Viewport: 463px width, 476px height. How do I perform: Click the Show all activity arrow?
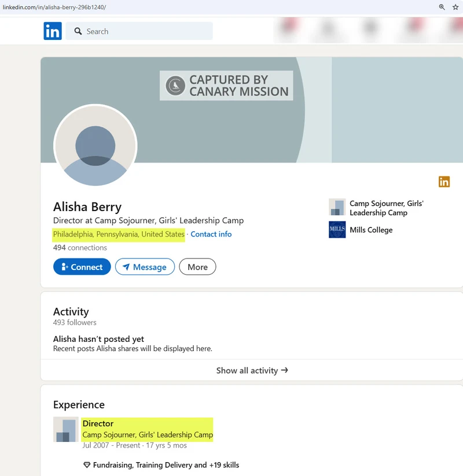coord(284,370)
